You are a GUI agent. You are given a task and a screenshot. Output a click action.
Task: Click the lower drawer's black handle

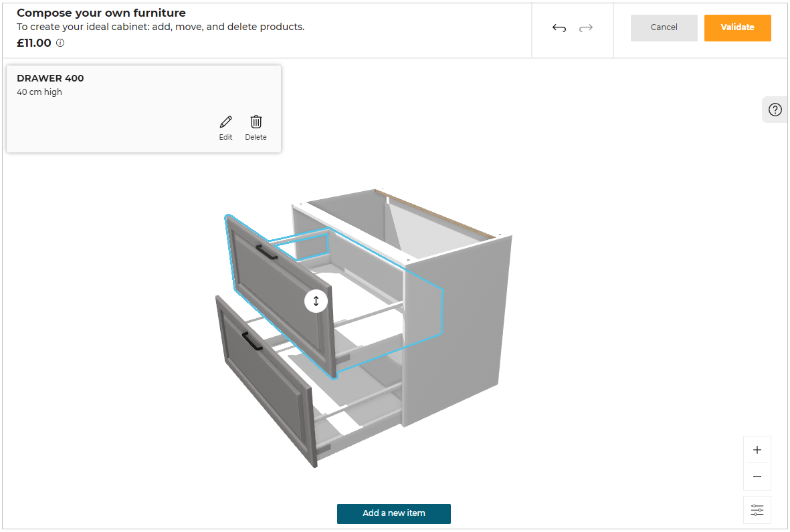tap(252, 342)
